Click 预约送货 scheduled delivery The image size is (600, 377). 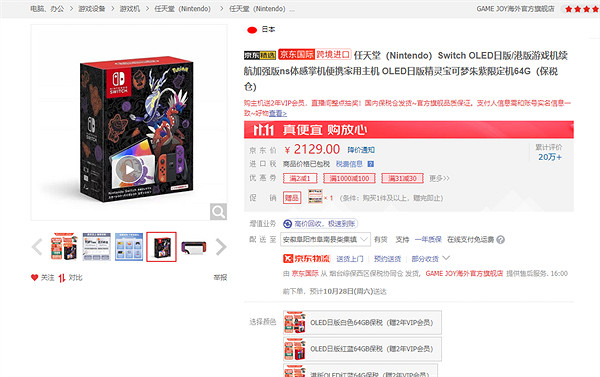click(x=387, y=259)
